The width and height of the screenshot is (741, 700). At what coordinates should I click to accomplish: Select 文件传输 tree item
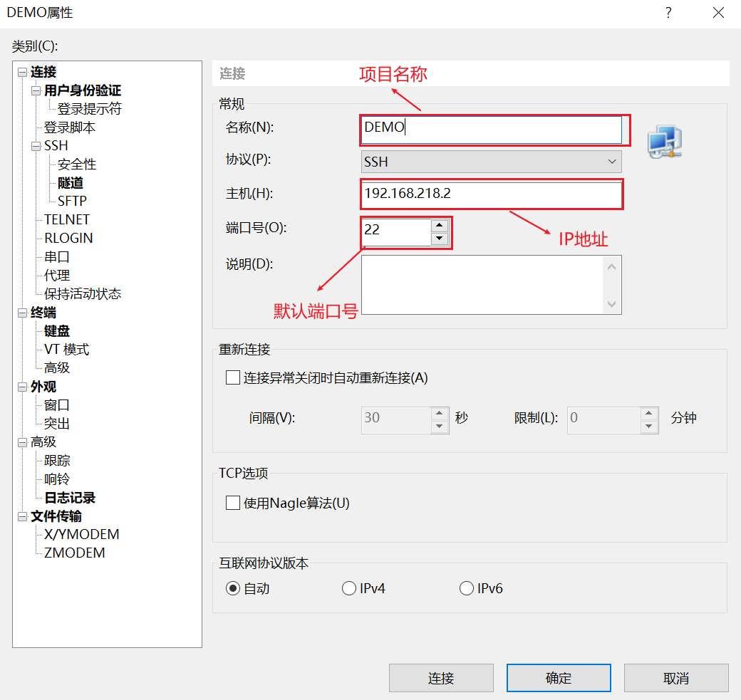[56, 516]
